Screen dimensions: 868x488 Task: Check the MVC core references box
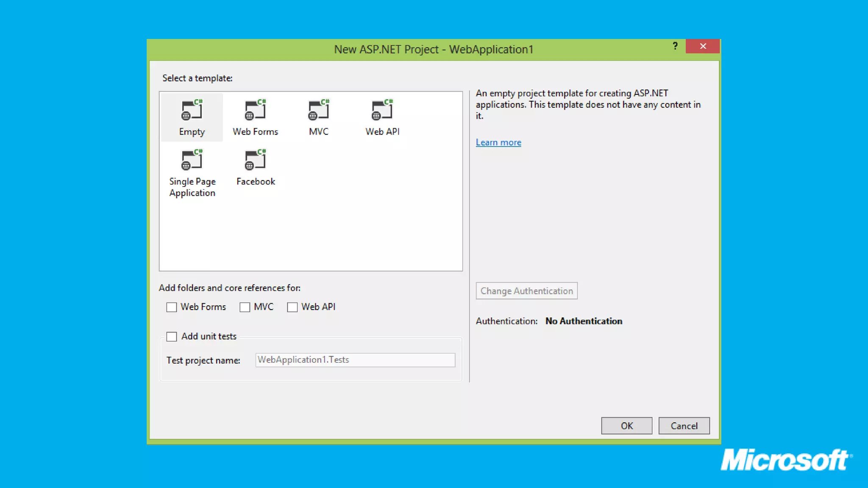coord(245,307)
